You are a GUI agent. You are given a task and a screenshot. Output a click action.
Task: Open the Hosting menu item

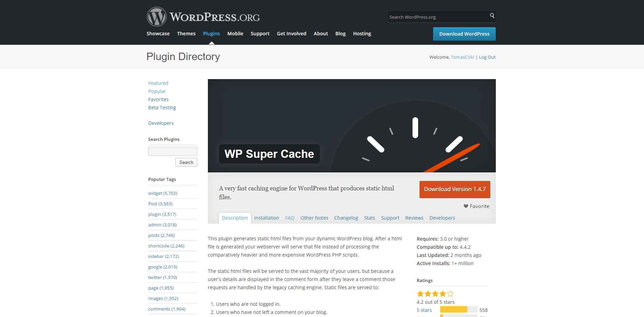362,34
